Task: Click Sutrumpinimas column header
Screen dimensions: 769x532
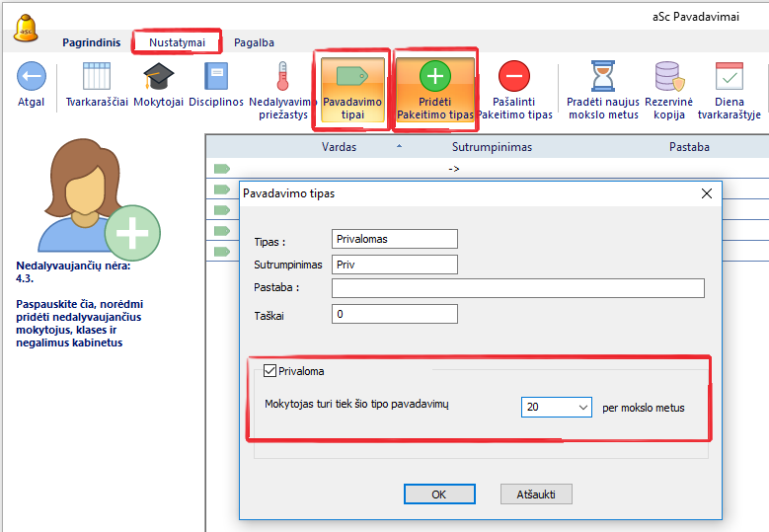Action: [492, 147]
